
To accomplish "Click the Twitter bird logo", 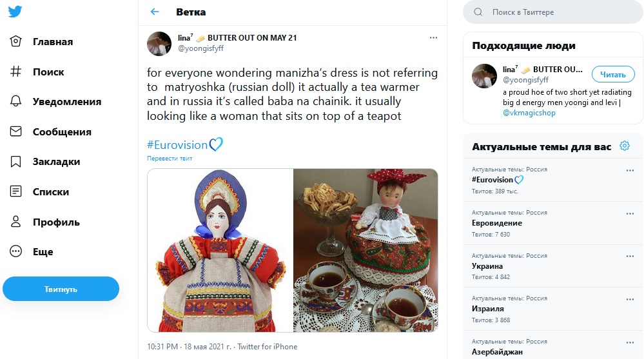I will click(15, 12).
